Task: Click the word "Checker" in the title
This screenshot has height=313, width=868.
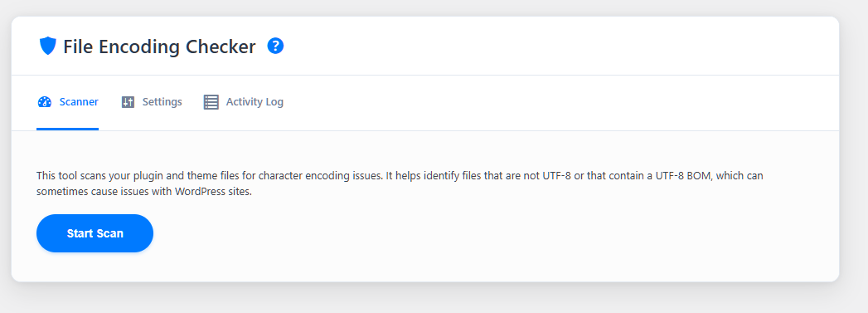Action: point(221,46)
